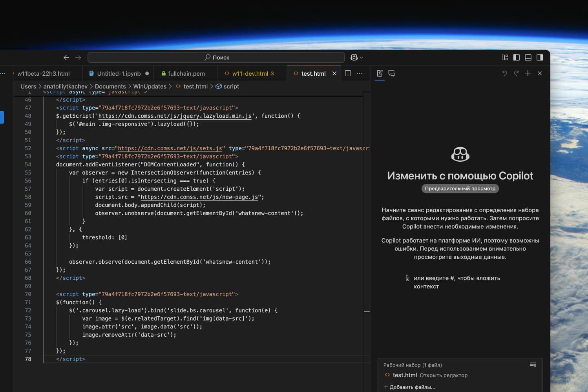Screen dimensions: 588x392
Task: Start a new edit session with plus
Action: [x=528, y=73]
